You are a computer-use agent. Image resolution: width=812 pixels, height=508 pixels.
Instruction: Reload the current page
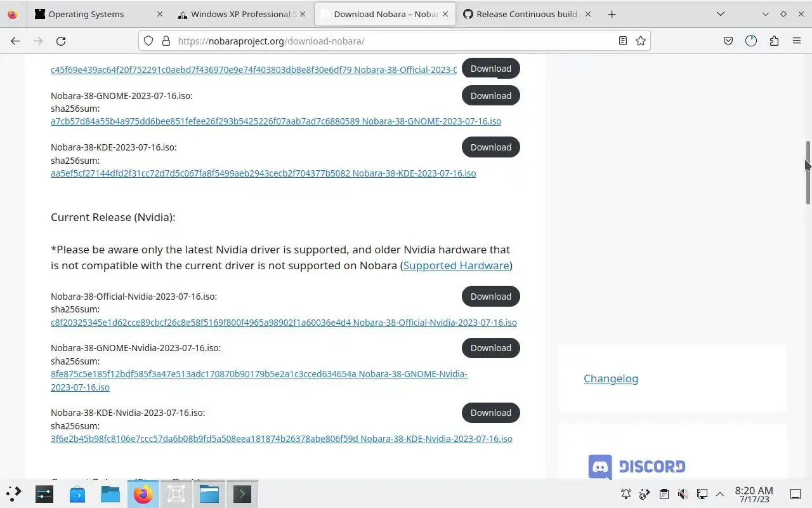61,41
